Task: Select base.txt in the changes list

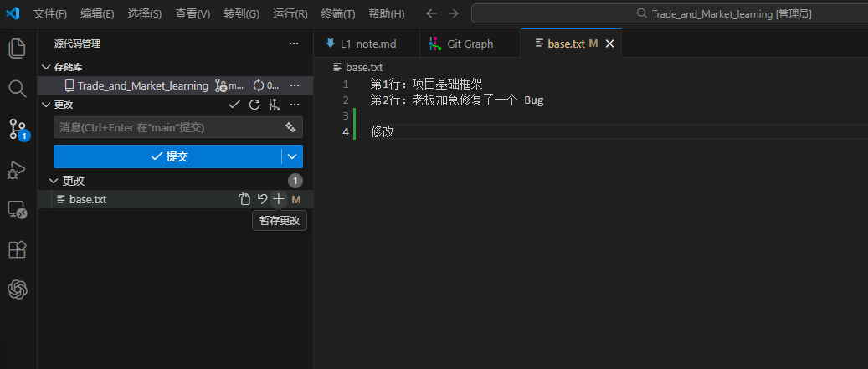Action: (176, 200)
